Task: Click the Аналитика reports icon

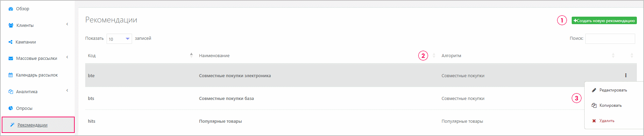Action: (x=11, y=92)
